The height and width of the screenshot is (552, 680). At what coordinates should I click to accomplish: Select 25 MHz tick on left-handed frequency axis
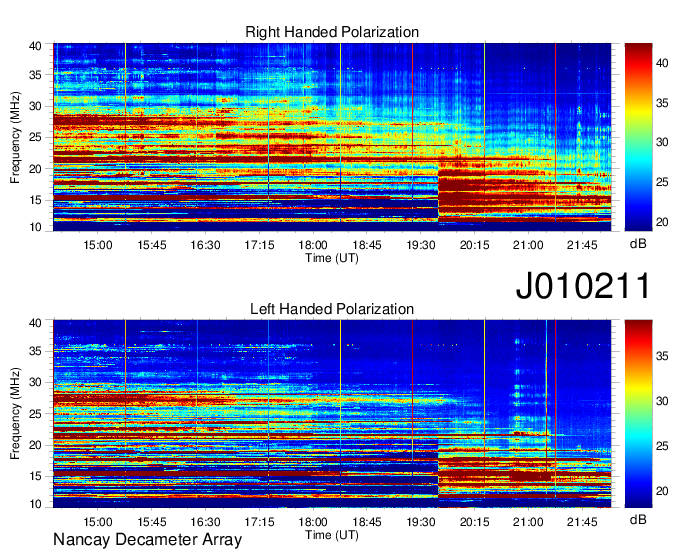pyautogui.click(x=35, y=414)
